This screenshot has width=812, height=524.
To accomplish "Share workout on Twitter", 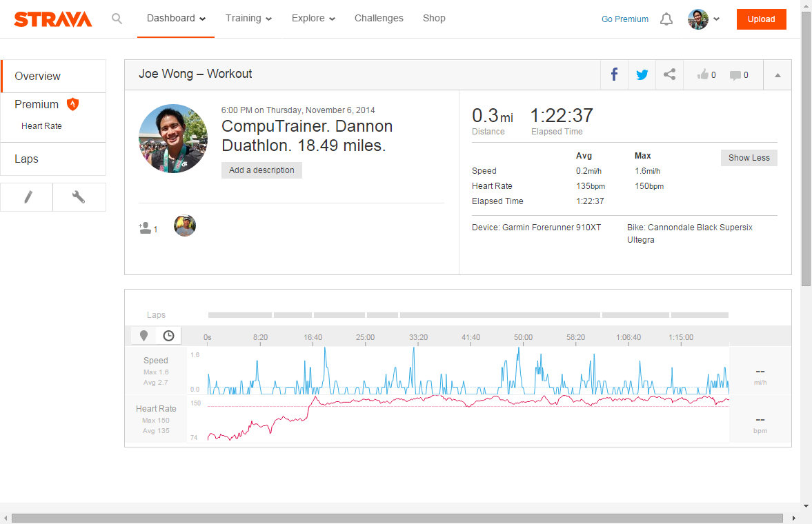I will click(642, 75).
